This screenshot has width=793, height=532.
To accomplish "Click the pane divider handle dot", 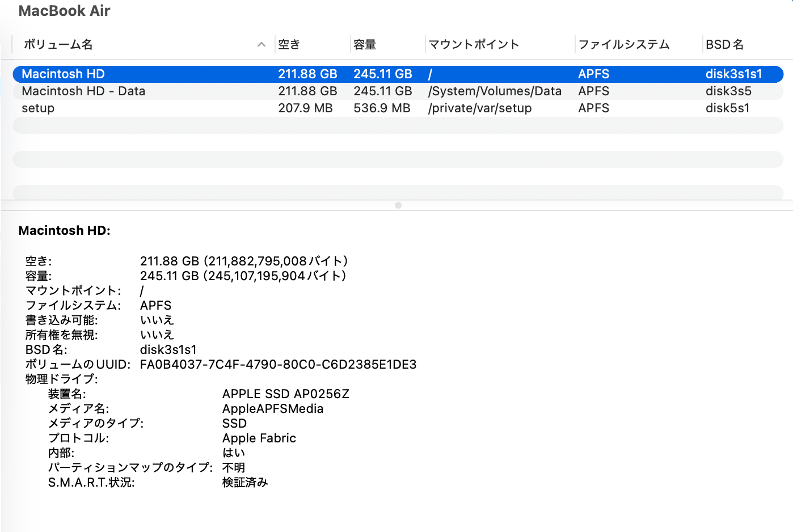I will tap(398, 205).
